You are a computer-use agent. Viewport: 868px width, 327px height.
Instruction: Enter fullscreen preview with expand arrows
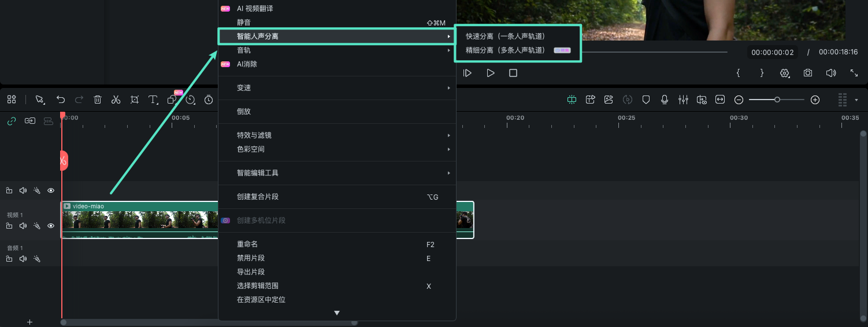click(854, 73)
